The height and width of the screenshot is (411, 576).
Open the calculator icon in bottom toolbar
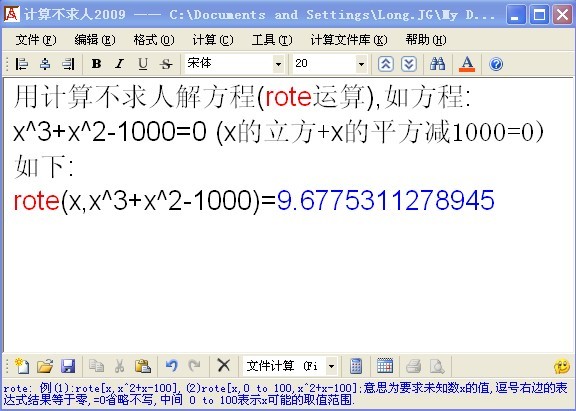pyautogui.click(x=356, y=366)
